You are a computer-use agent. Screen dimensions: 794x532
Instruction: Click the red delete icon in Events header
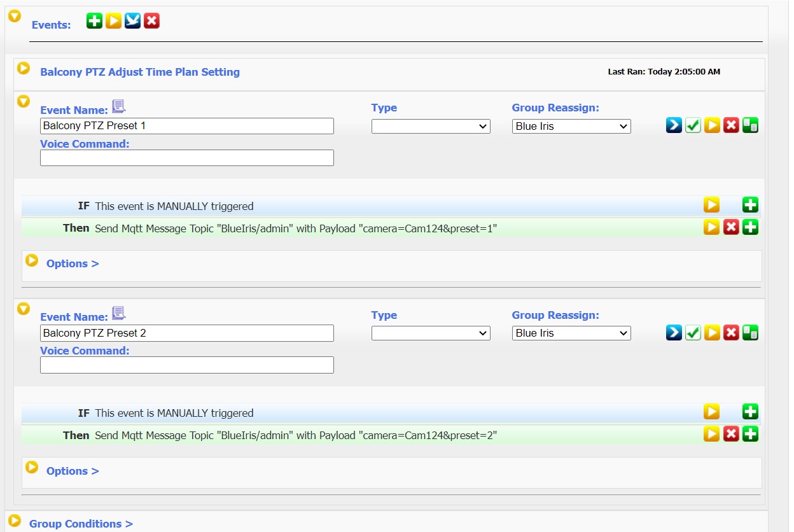coord(151,21)
